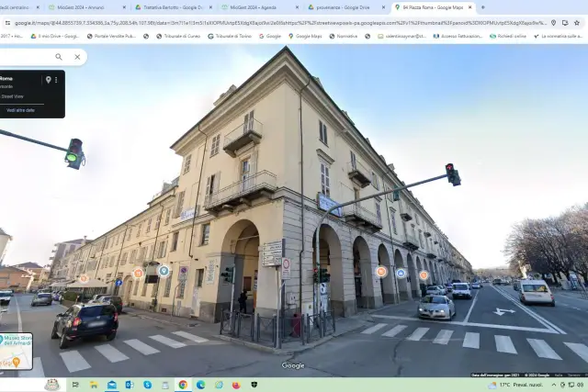Screen dimensions: 588x392
Task: Click the search magnifier icon in Maps
Action: coord(59,57)
